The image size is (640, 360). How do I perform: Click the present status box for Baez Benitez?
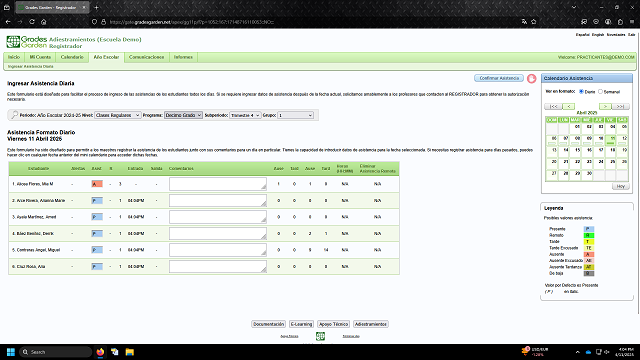97,233
